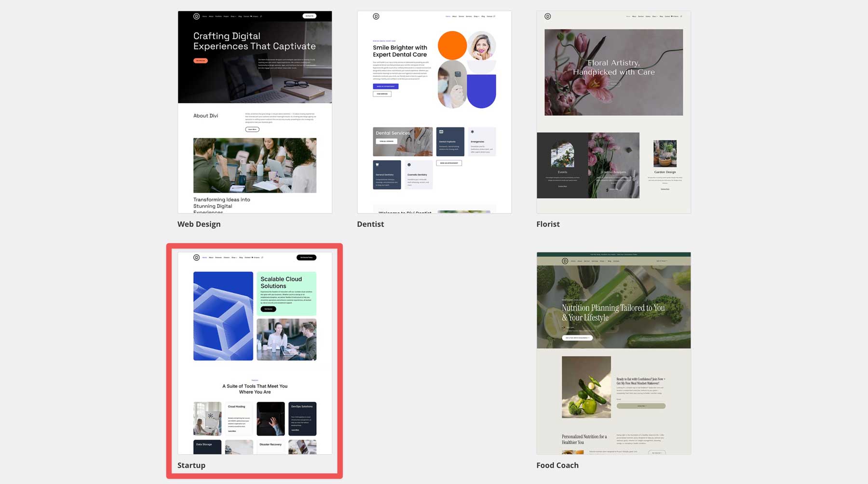Click the search icon in the Florist template nav
Viewport: 868px width, 484px height.
681,16
